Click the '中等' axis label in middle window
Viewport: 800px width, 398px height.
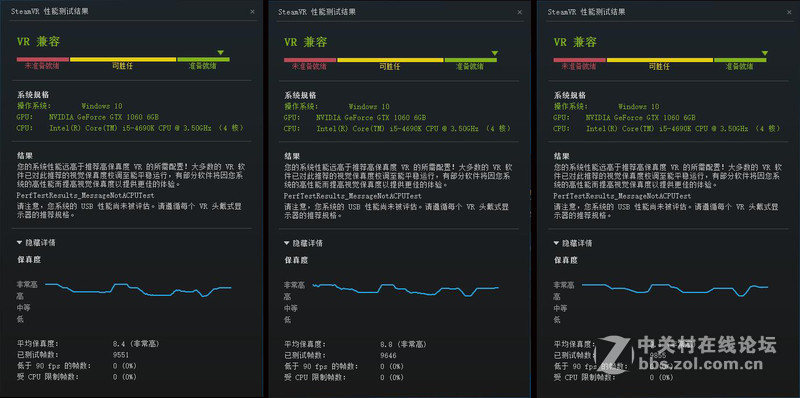click(291, 308)
